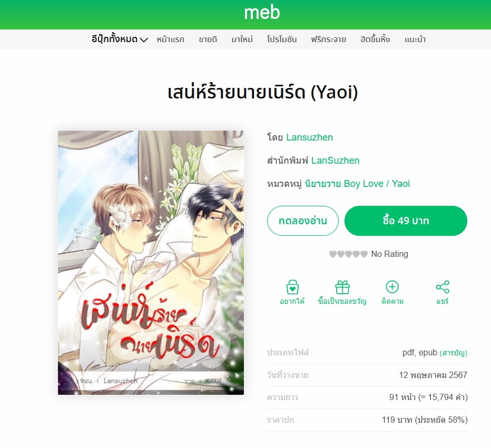491x448 pixels.
Task: Open the แนะนำ recommended menu
Action: (x=415, y=39)
